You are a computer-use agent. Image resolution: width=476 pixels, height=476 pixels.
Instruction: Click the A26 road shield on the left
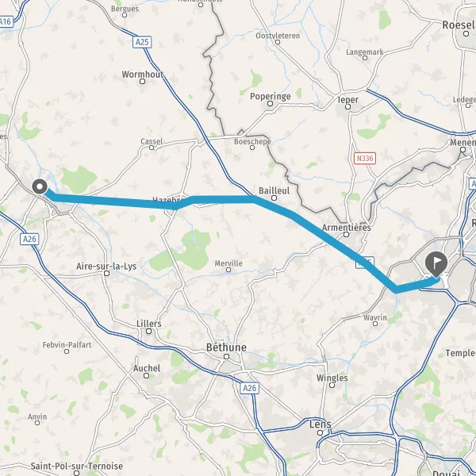pos(30,240)
